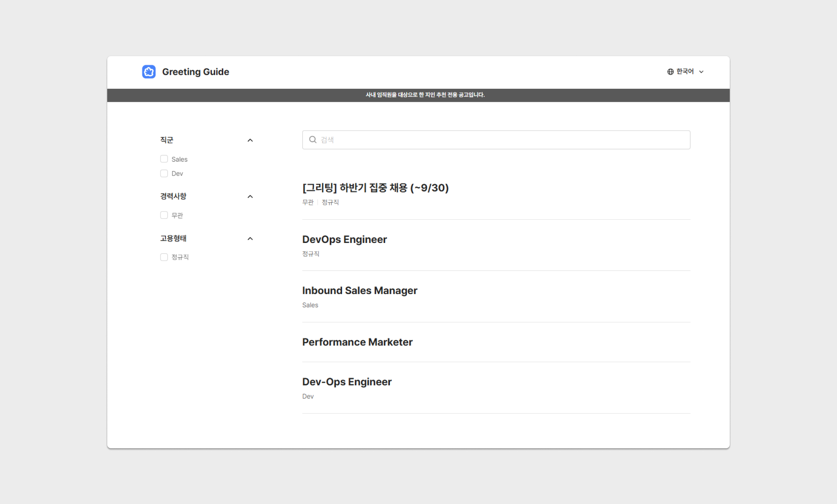The height and width of the screenshot is (504, 837).
Task: Click the search magnifier icon
Action: click(313, 140)
